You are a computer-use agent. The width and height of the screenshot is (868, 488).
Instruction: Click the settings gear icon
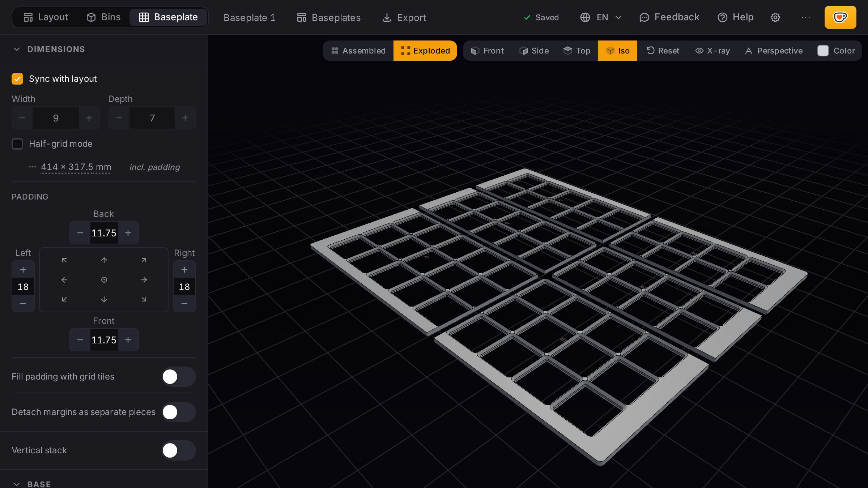click(775, 17)
